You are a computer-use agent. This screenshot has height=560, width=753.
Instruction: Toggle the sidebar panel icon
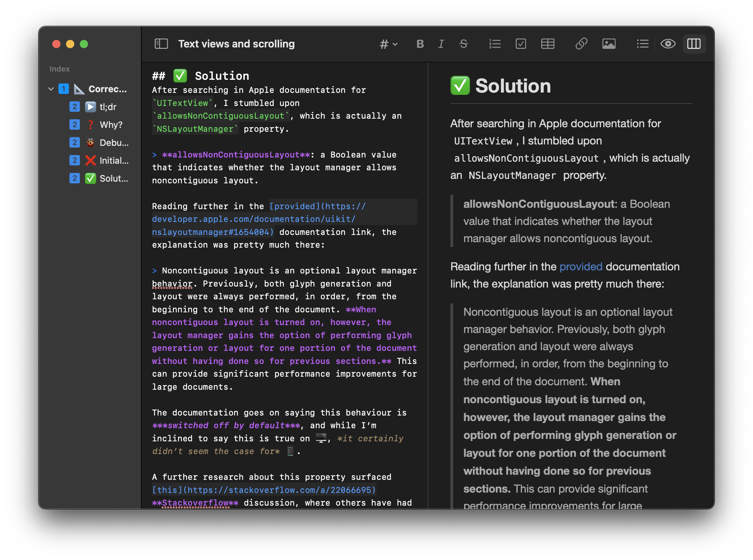(x=161, y=44)
